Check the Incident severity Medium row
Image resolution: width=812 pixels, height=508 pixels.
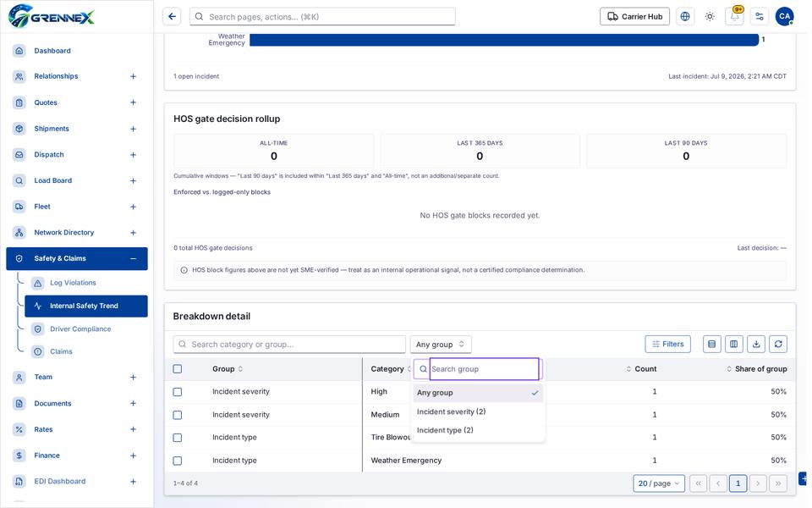178,415
